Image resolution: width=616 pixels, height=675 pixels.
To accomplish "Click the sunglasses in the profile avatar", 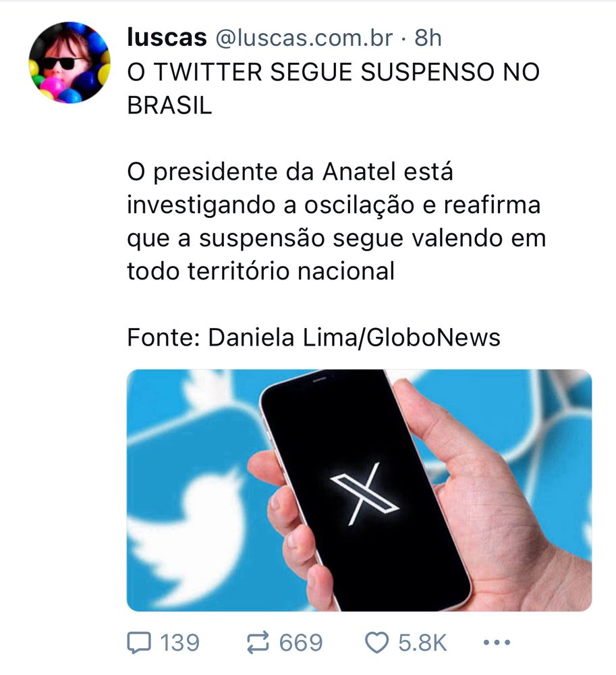I will click(65, 63).
